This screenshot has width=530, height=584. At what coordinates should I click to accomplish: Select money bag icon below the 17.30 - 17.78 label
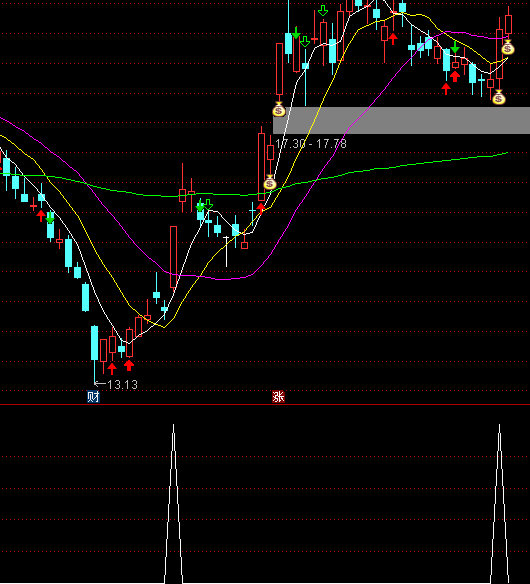point(270,182)
